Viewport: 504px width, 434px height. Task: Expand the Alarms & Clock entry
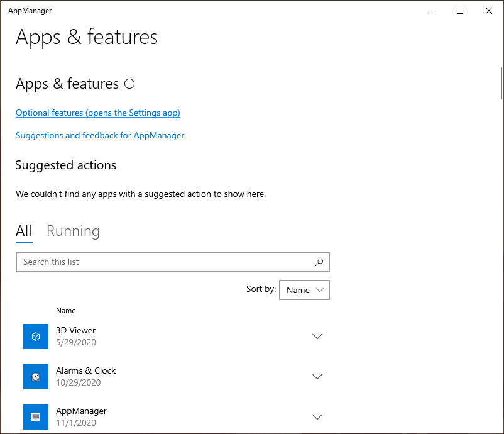pos(317,377)
